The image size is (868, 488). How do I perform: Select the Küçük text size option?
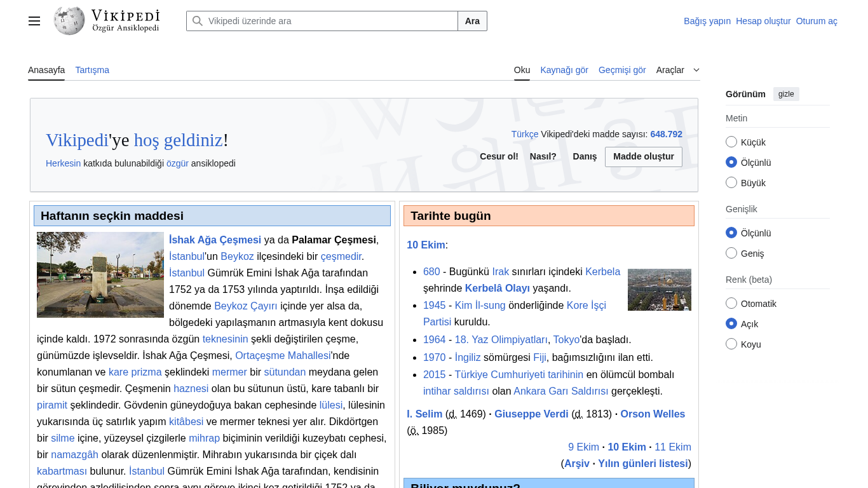point(731,142)
